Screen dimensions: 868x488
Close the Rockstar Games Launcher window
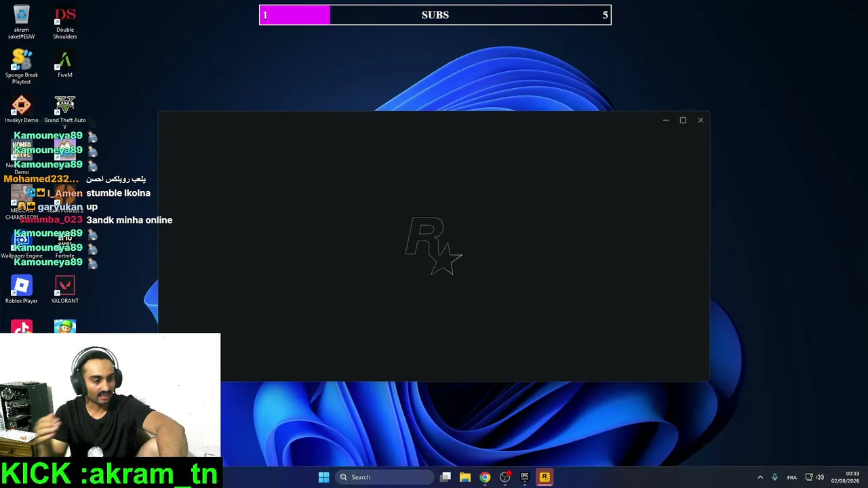pos(701,120)
